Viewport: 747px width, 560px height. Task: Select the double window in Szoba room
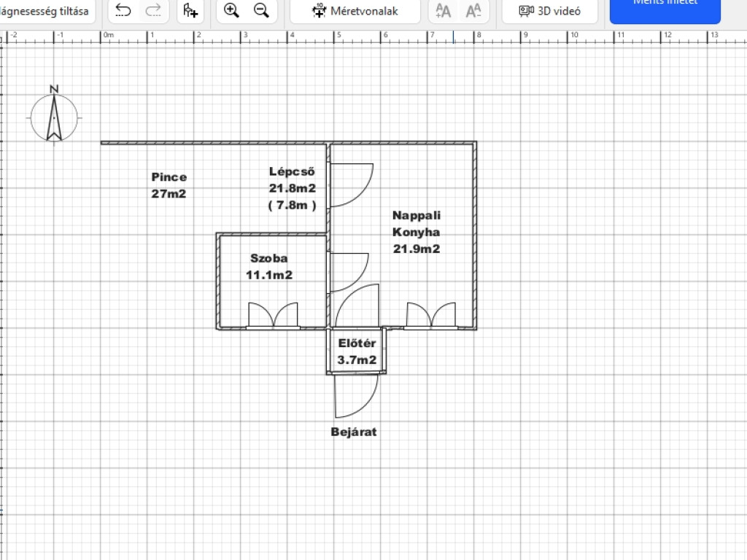pyautogui.click(x=273, y=316)
